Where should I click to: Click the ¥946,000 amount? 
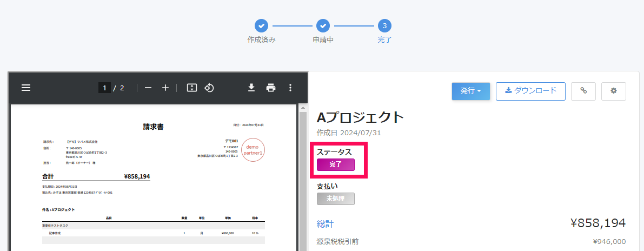coord(609,242)
